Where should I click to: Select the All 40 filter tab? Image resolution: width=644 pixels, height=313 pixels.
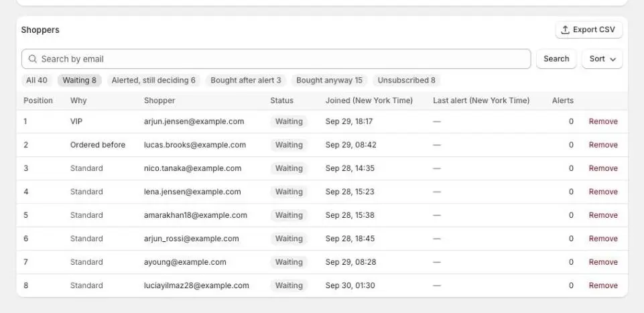click(37, 80)
